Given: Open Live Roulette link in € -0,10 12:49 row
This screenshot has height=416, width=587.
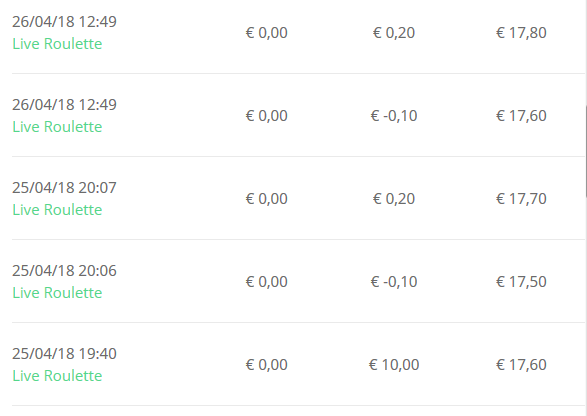Looking at the screenshot, I should point(57,127).
